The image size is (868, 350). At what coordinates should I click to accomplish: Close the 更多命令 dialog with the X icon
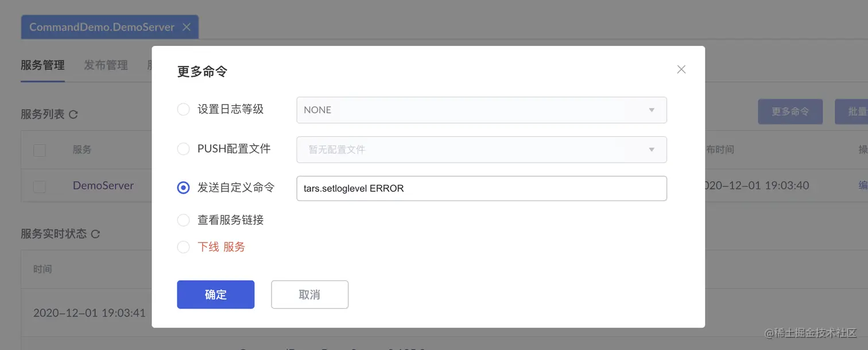[x=681, y=70]
